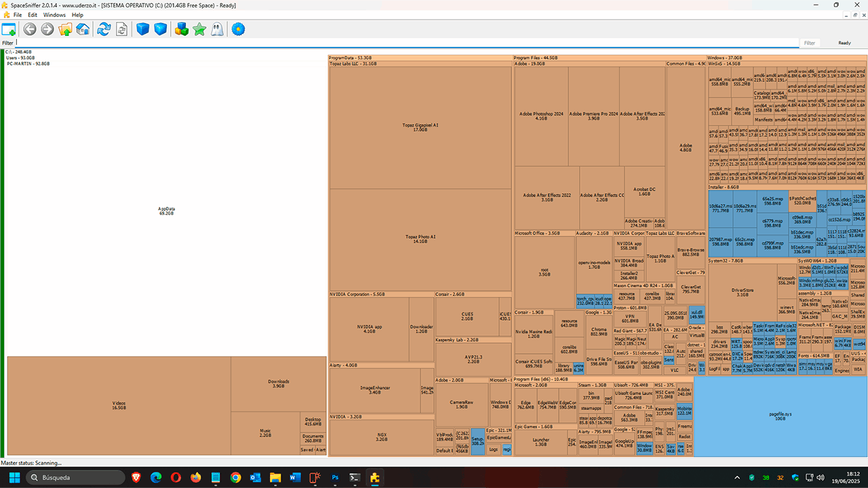Click the Filter button at right
Viewport: 868px width, 488px height.
pyautogui.click(x=810, y=43)
